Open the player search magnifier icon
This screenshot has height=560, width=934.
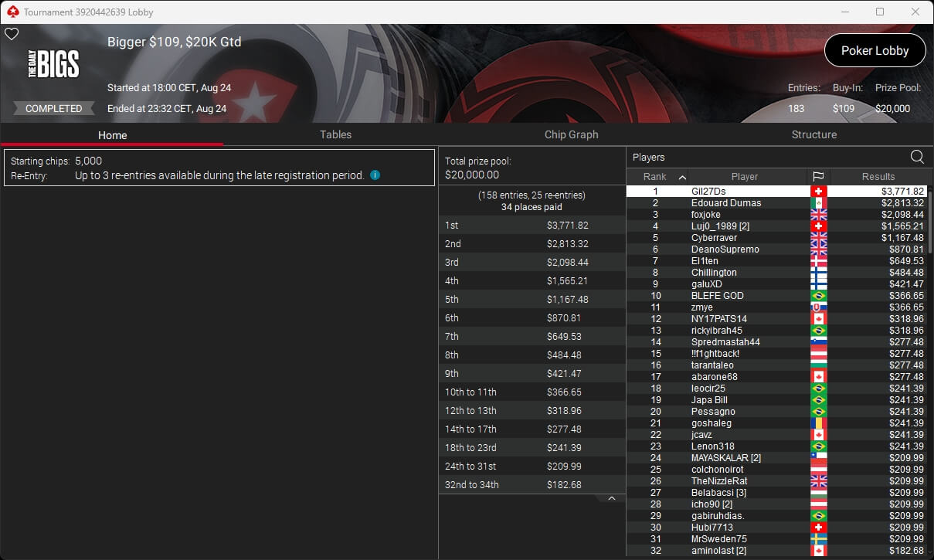coord(917,157)
